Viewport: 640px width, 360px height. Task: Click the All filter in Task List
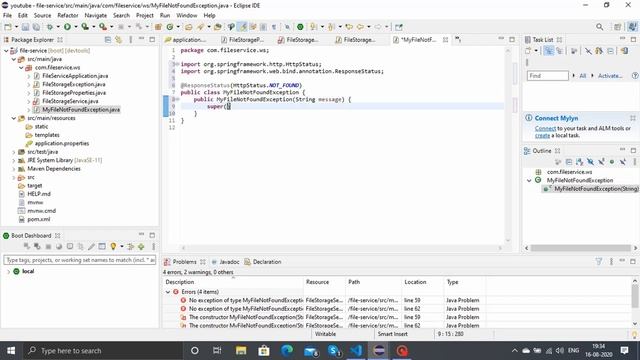pyautogui.click(x=582, y=76)
